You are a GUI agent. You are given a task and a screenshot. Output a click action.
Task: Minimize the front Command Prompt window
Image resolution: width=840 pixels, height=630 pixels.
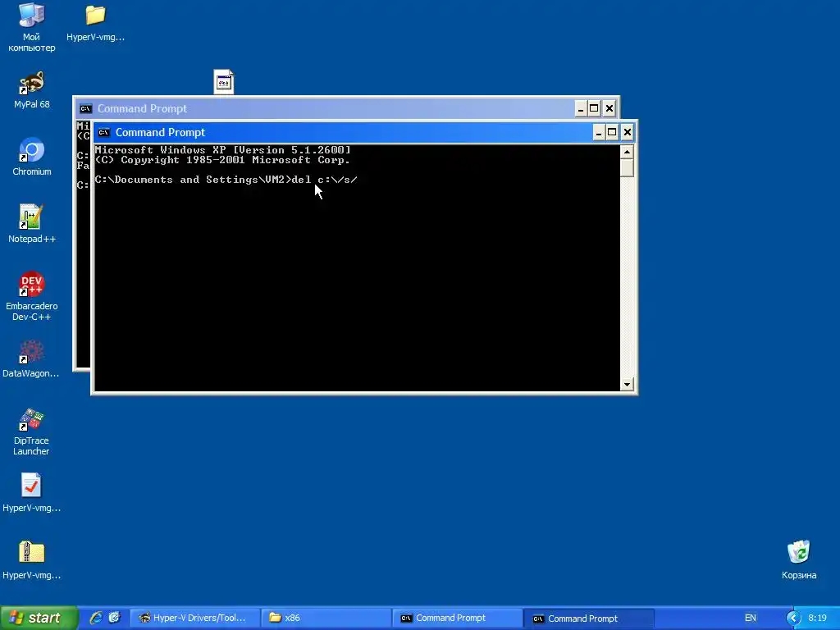pyautogui.click(x=598, y=132)
